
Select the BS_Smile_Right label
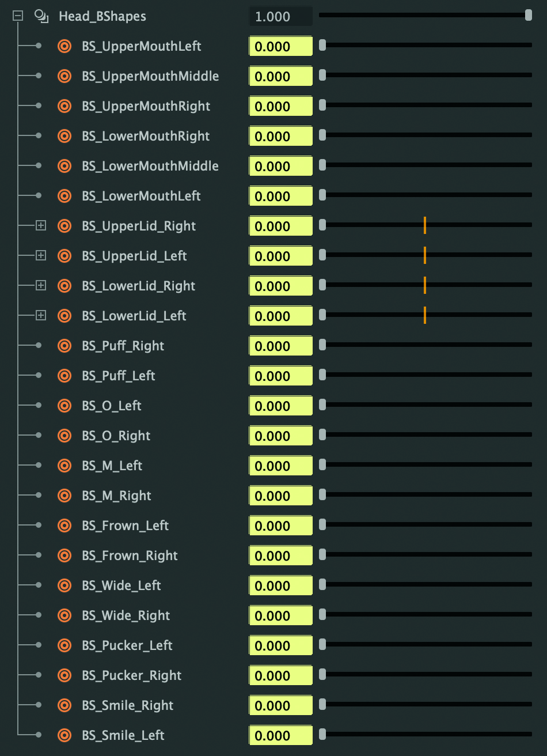click(128, 705)
